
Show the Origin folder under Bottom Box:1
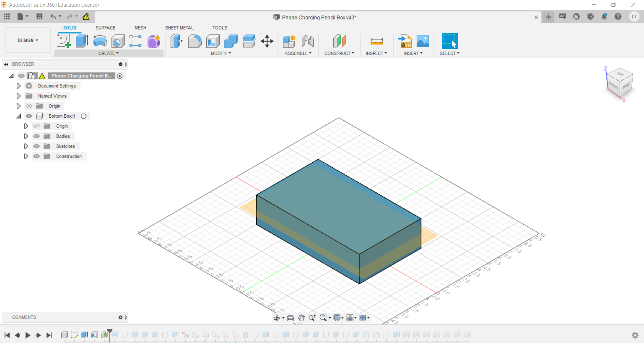[37, 126]
